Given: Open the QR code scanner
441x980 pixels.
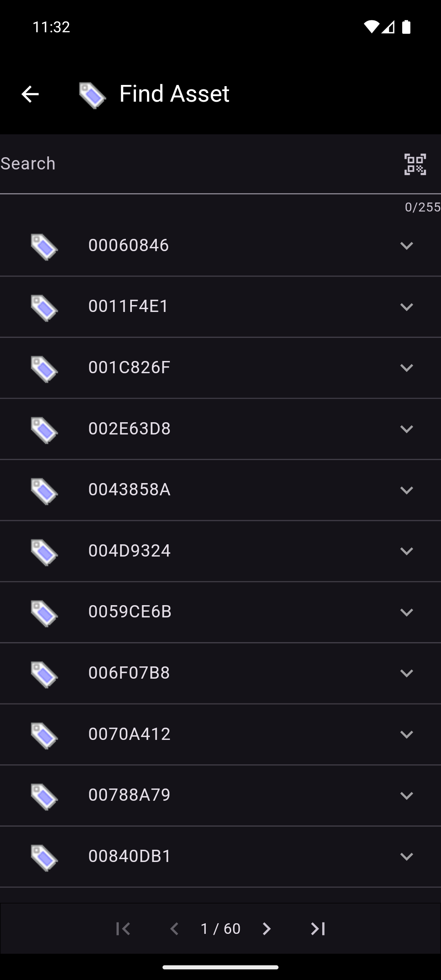Looking at the screenshot, I should tap(415, 164).
